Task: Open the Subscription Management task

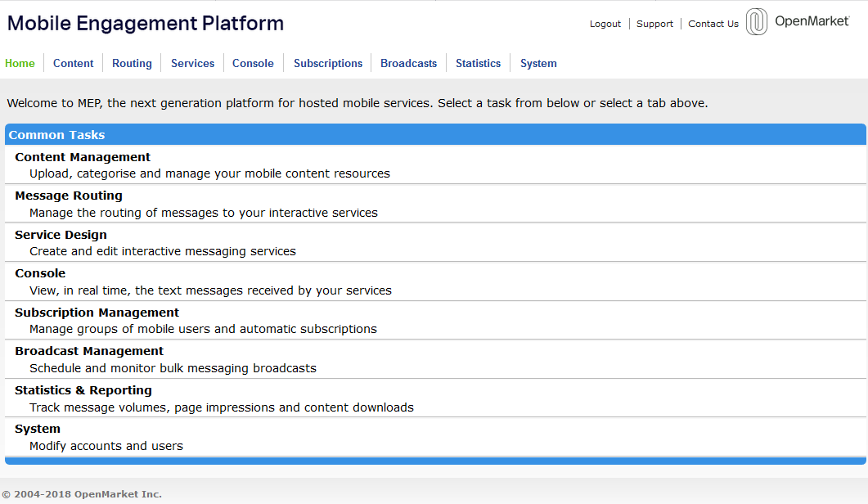Action: point(97,313)
